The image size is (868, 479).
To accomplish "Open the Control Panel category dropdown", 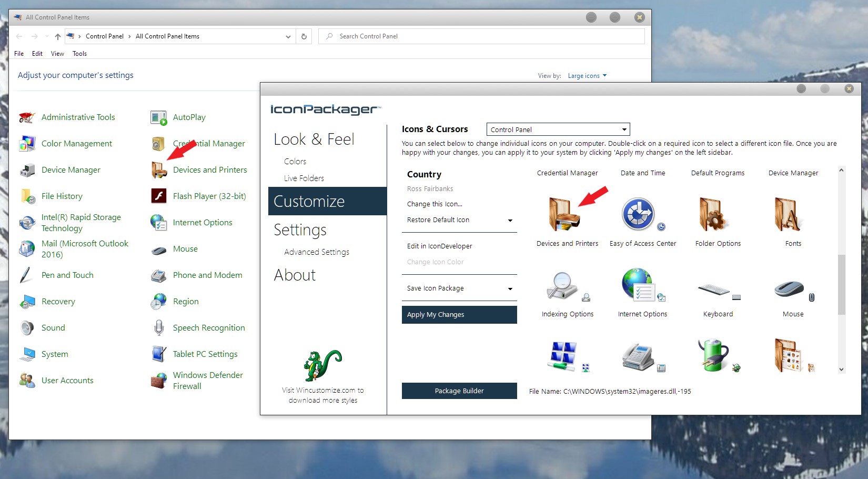I will point(558,129).
